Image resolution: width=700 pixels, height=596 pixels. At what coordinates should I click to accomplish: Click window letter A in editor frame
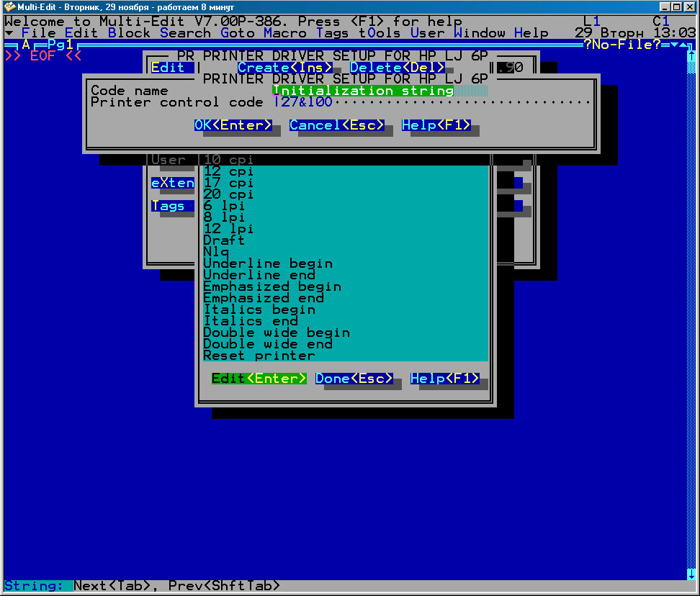point(26,44)
